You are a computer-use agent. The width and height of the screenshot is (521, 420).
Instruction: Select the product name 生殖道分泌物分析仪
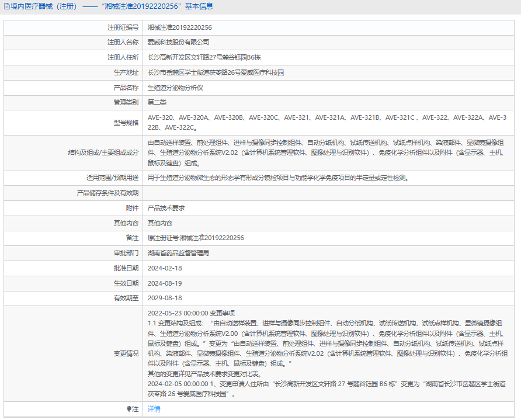(x=175, y=88)
